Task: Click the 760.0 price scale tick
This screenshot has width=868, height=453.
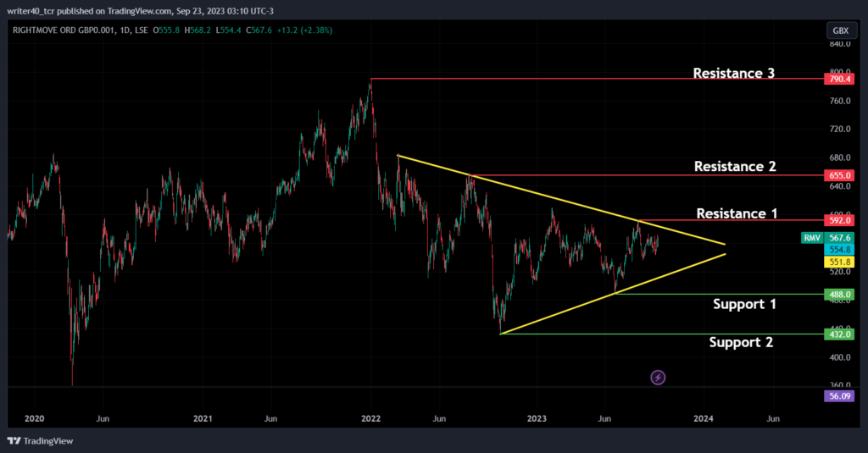Action: pyautogui.click(x=840, y=101)
